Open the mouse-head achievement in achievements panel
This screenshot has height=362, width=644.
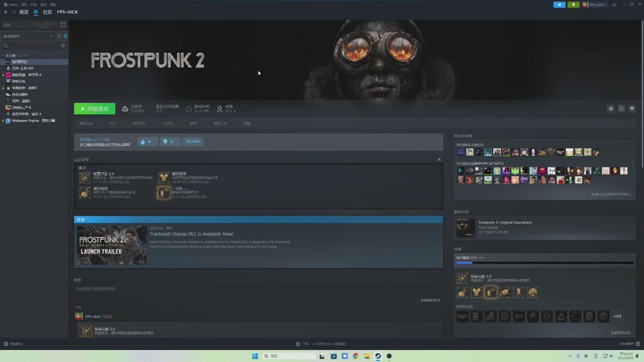pos(477,292)
